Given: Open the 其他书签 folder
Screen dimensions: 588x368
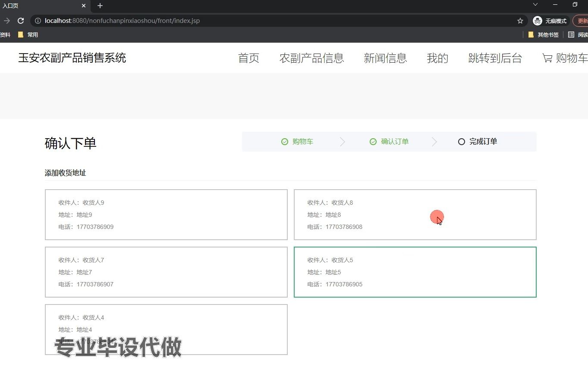Looking at the screenshot, I should coord(544,35).
